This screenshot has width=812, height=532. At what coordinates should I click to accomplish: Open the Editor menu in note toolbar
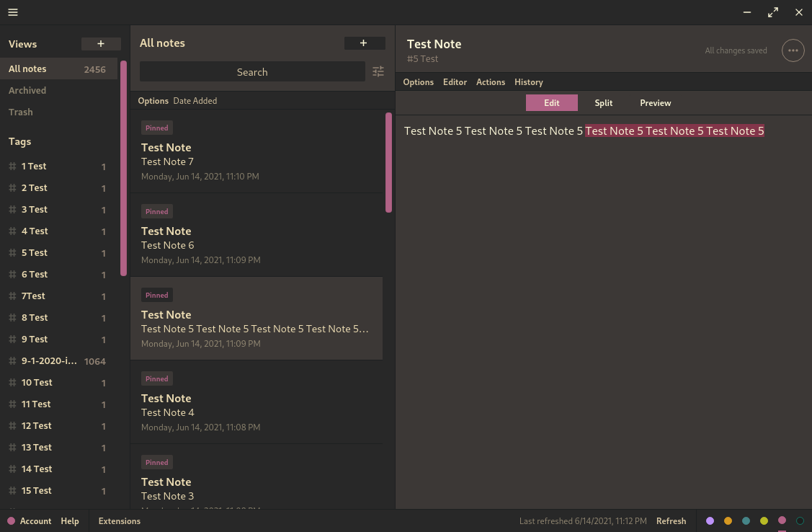455,82
